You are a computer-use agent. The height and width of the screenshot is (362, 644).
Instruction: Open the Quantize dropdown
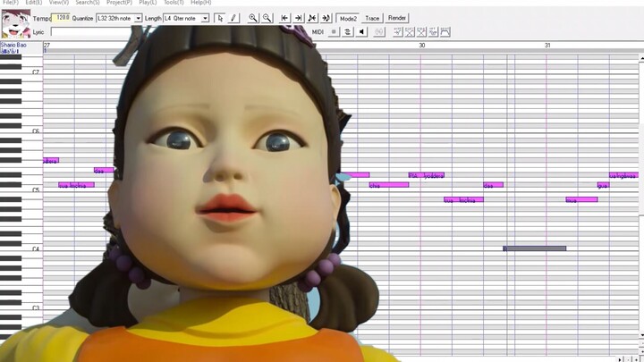pos(139,18)
